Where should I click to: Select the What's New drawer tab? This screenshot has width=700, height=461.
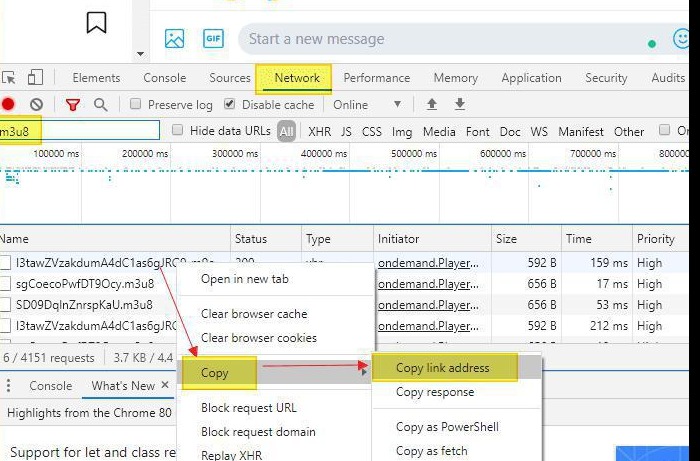[x=123, y=386]
